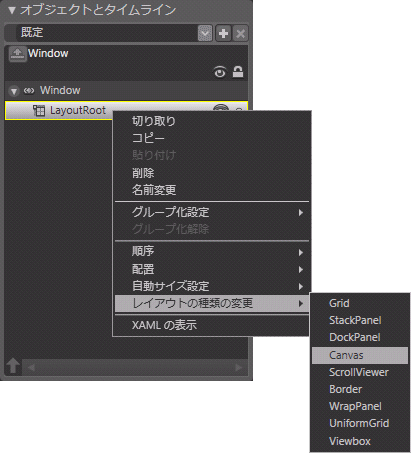Toggle visibility of the LayoutRoot row
The width and height of the screenshot is (411, 453).
[221, 107]
